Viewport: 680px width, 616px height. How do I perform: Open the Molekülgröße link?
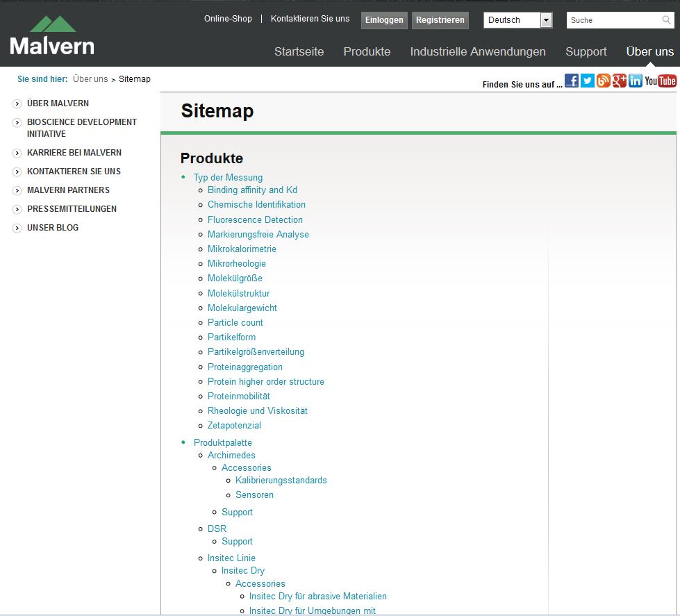point(235,278)
